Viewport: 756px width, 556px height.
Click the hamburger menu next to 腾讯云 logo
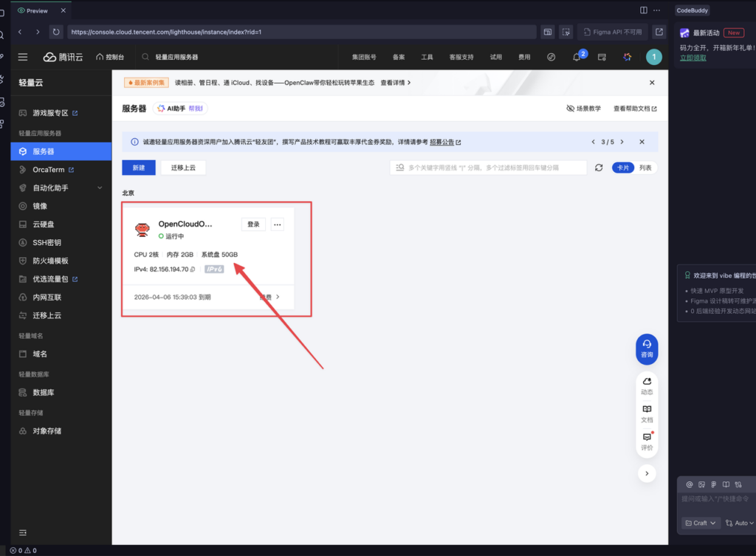(x=23, y=57)
